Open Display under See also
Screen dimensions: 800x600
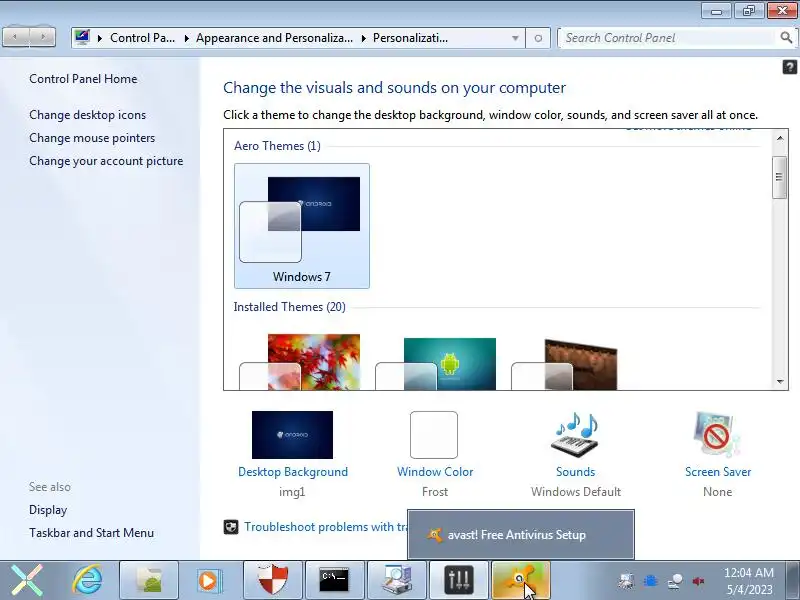tap(48, 510)
